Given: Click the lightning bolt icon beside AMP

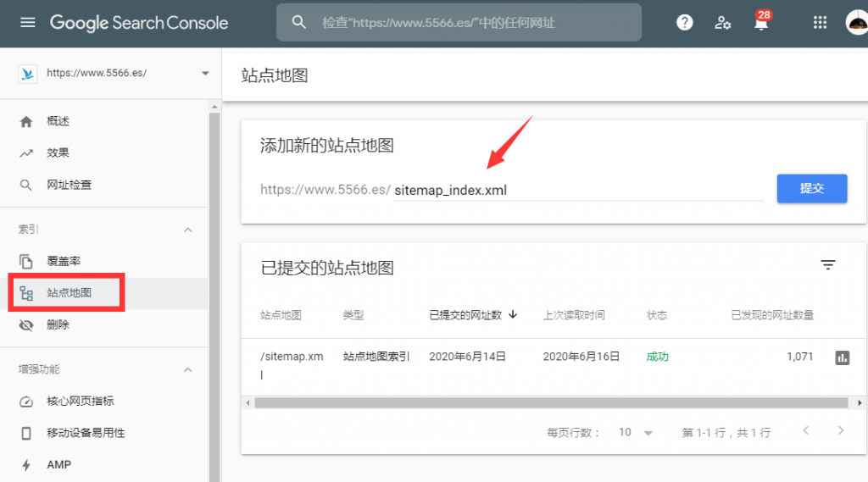Looking at the screenshot, I should coord(26,465).
